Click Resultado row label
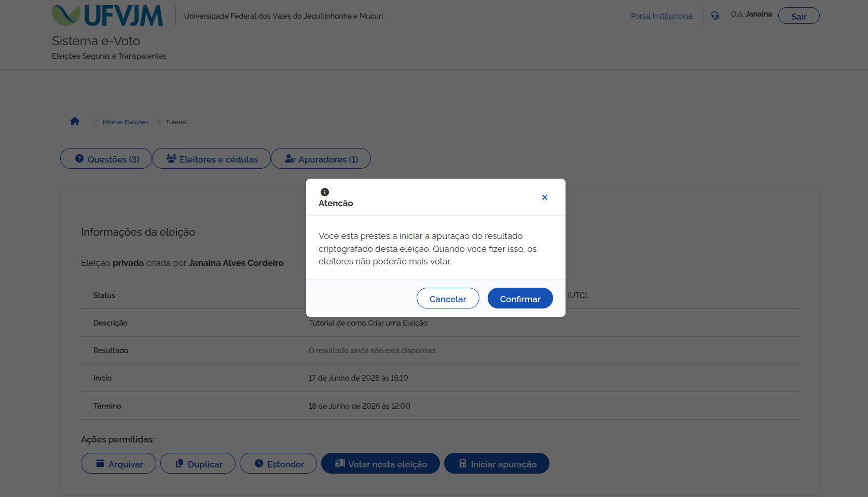Screen dimensions: 868x497 [111, 351]
